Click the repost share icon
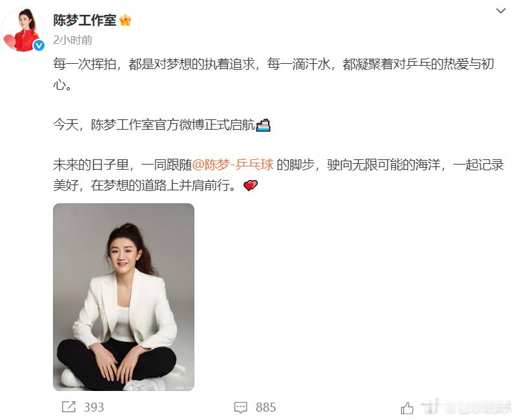 click(68, 407)
